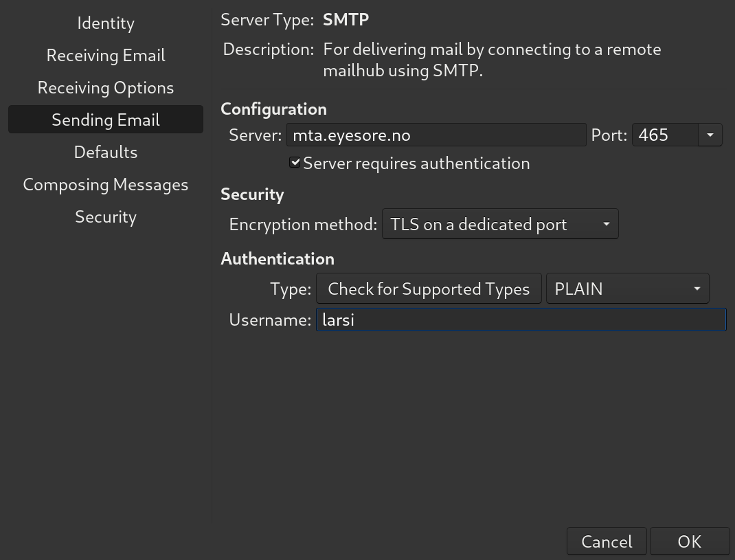Click Check for Supported Types button
Screen dimensions: 735x560
(429, 289)
